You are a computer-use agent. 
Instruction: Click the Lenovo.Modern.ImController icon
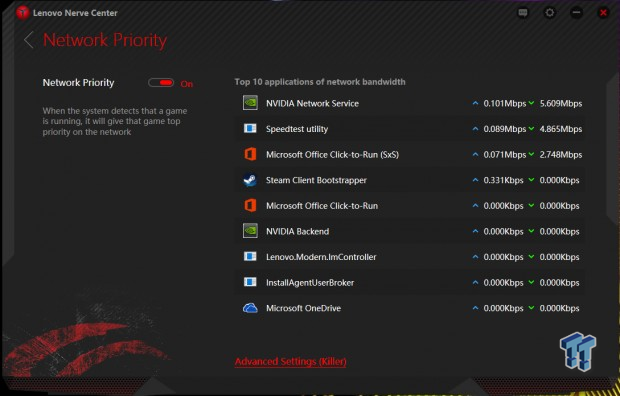click(x=250, y=256)
